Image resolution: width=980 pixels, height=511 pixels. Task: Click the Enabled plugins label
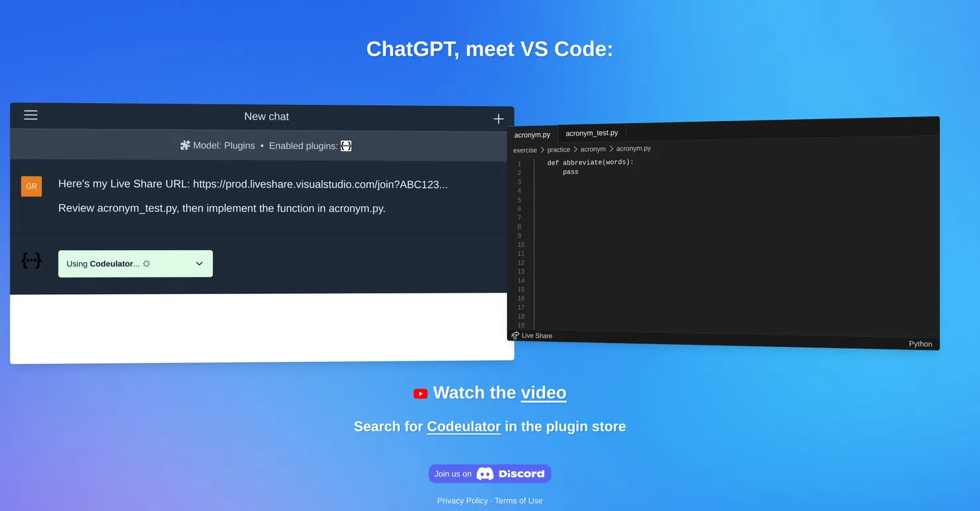(303, 146)
